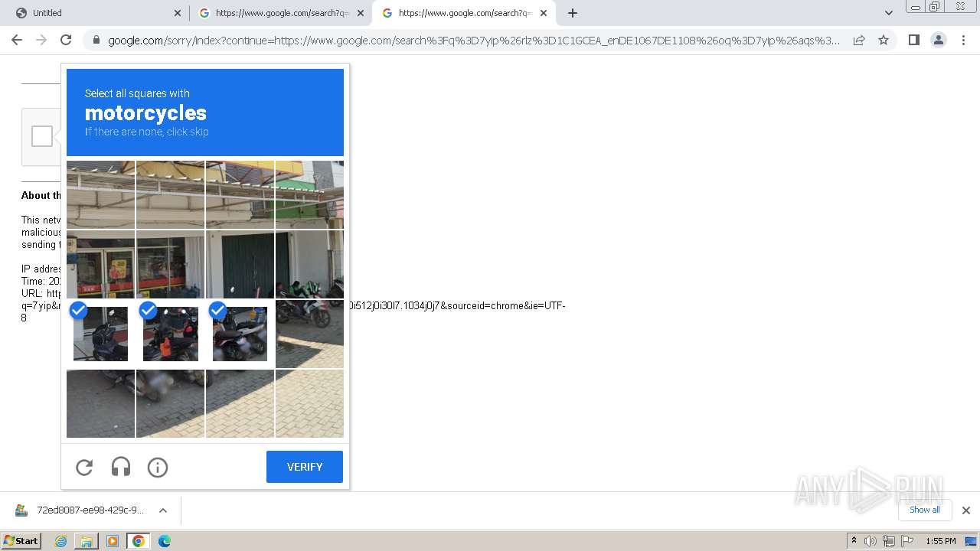Image resolution: width=980 pixels, height=551 pixels.
Task: Show all downloads
Action: 925,510
